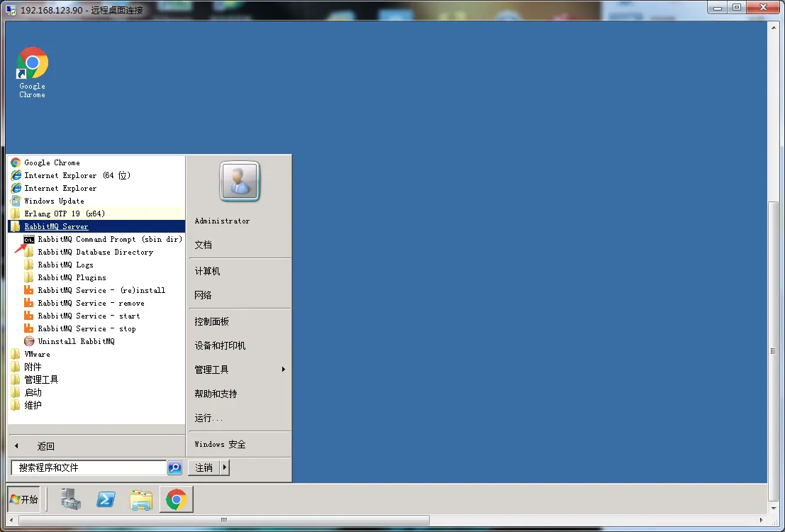Click the 开始 Start button
Image resolution: width=785 pixels, height=532 pixels.
[24, 499]
